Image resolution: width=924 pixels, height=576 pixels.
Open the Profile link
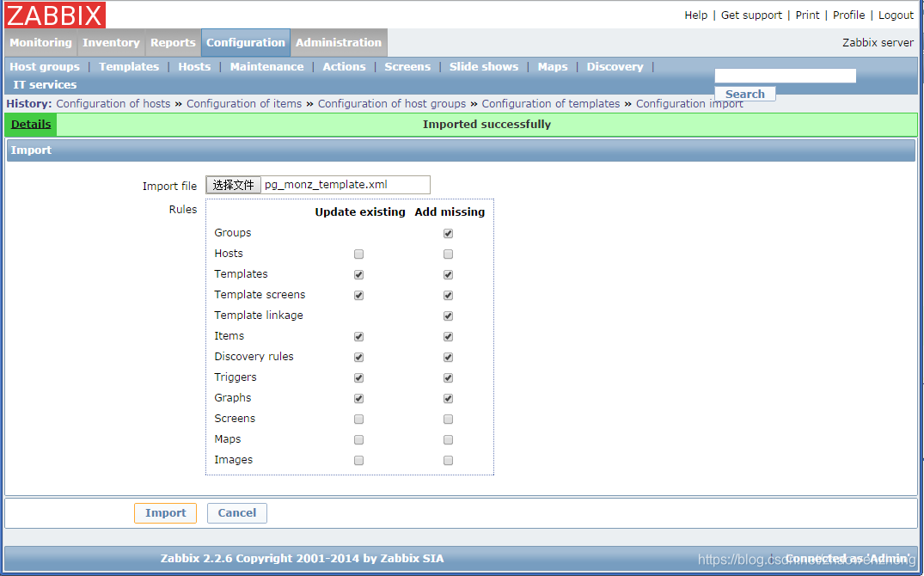(848, 15)
